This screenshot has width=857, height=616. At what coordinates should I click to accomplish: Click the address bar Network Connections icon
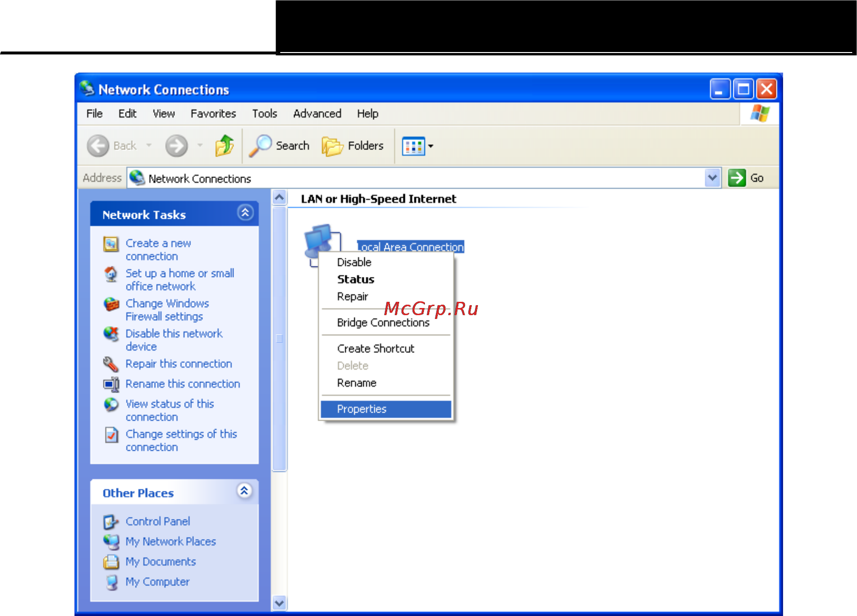[137, 178]
